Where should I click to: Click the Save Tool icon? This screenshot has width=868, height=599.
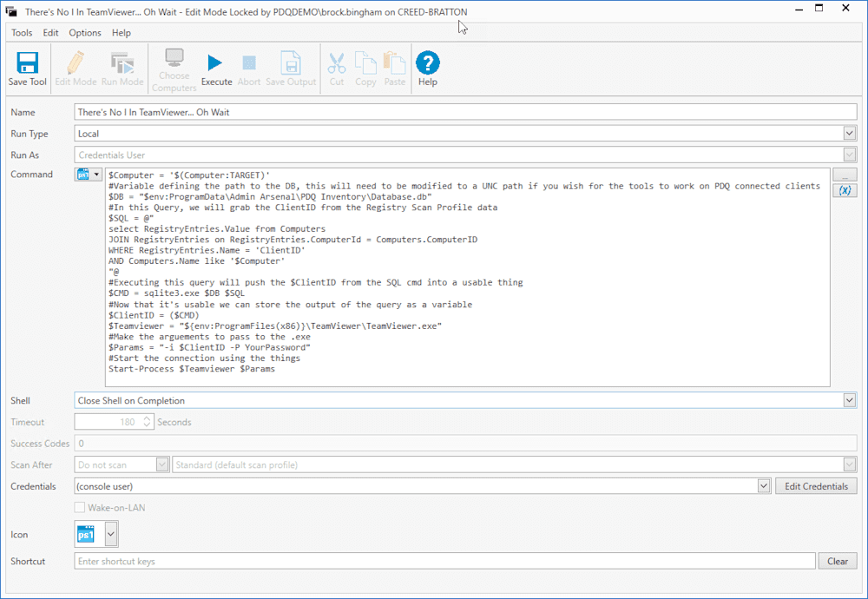coord(27,63)
